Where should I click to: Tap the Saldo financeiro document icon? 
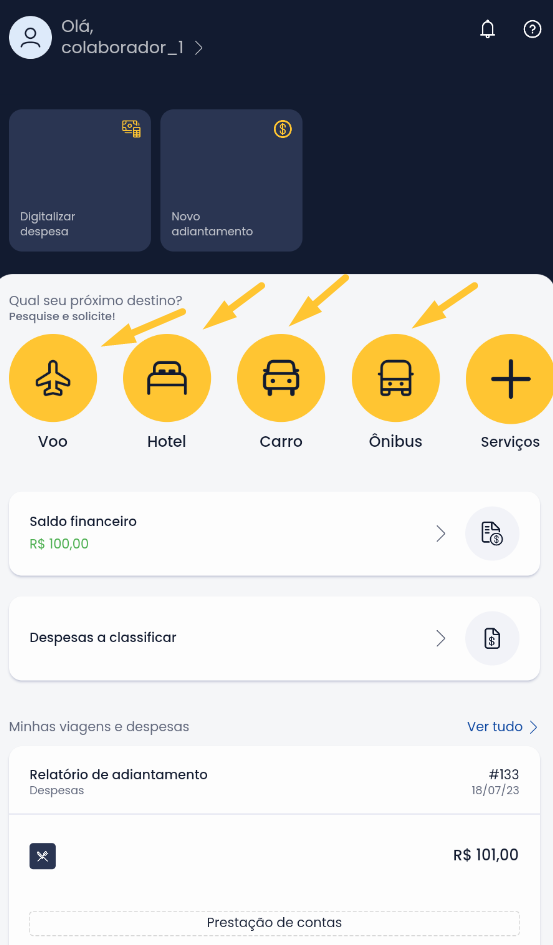[492, 533]
